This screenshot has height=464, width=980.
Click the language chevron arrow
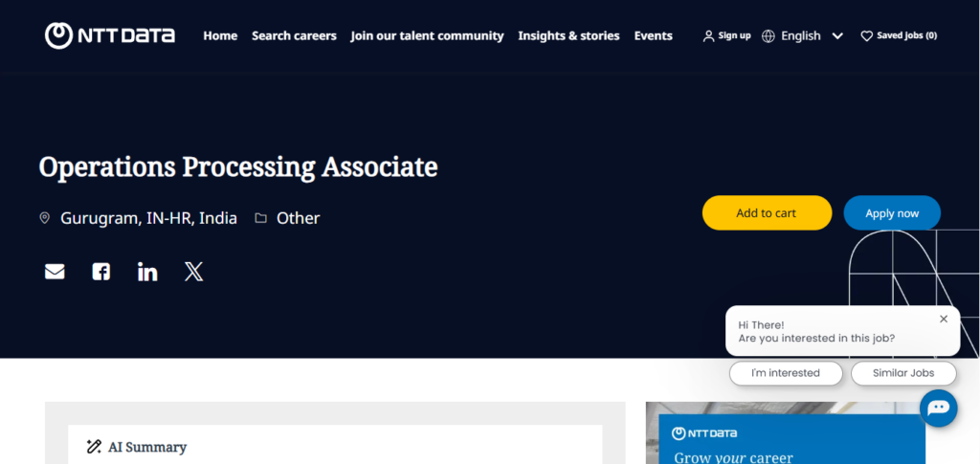(x=837, y=36)
